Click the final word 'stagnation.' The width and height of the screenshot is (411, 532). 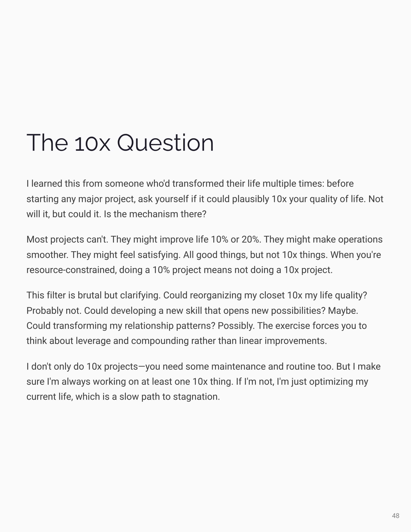(196, 397)
